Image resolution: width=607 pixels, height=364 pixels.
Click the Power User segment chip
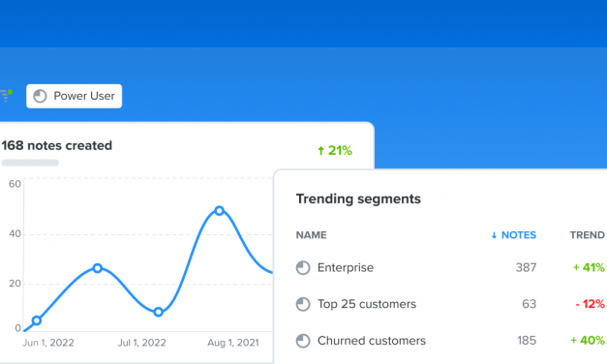point(74,96)
